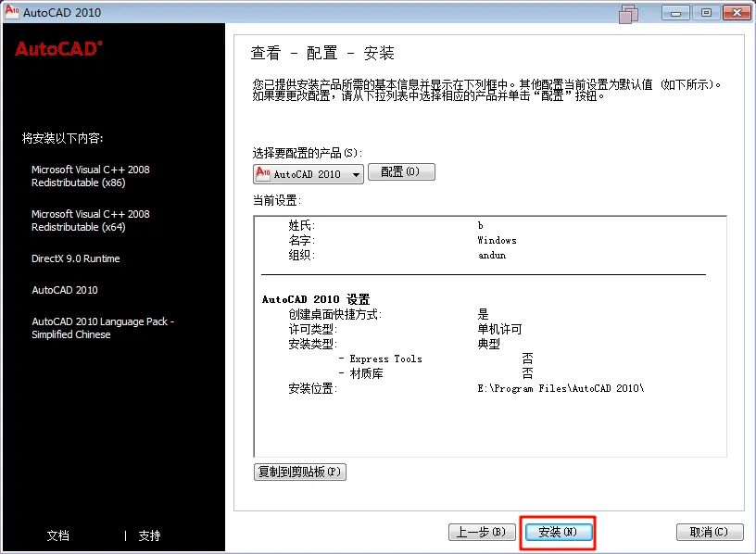Click the AutoCAD 2010 设置 heading
This screenshot has width=756, height=554.
[316, 299]
